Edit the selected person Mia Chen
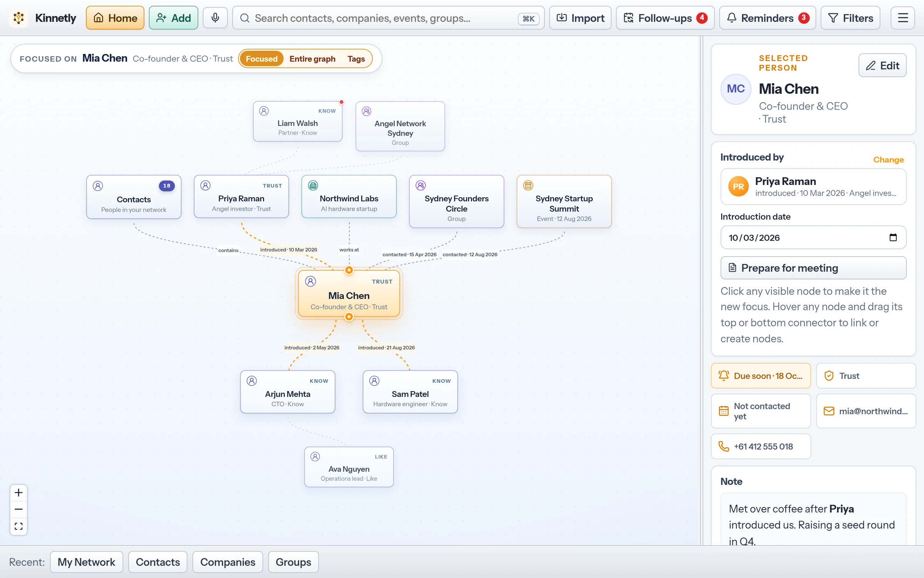 tap(882, 65)
